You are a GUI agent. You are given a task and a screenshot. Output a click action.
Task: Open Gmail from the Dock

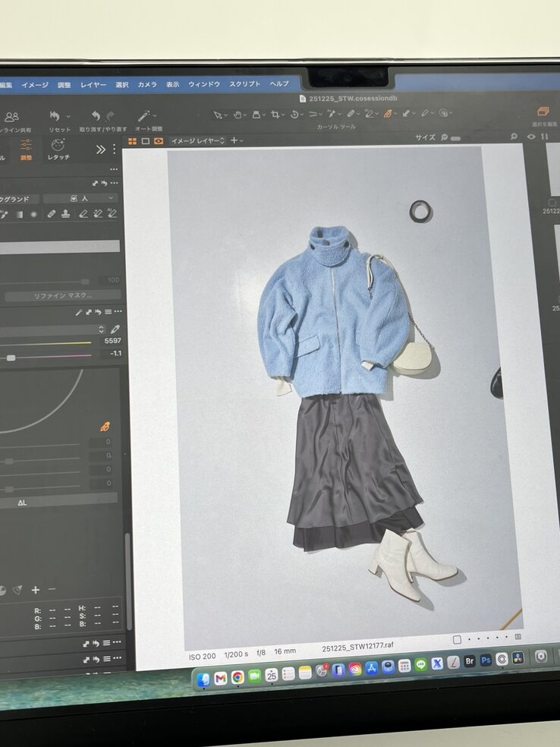click(x=221, y=677)
